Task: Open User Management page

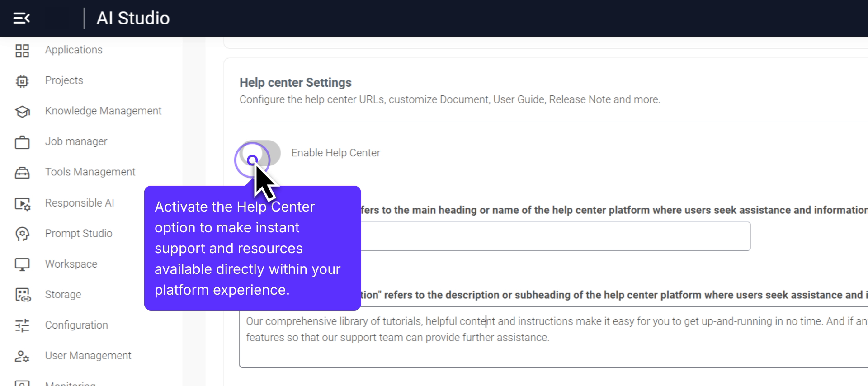Action: click(x=88, y=356)
